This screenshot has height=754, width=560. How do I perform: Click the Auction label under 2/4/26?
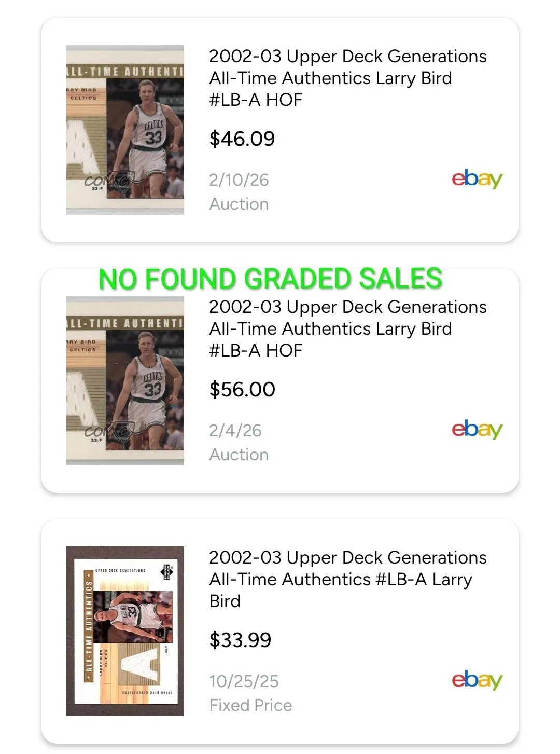[239, 455]
